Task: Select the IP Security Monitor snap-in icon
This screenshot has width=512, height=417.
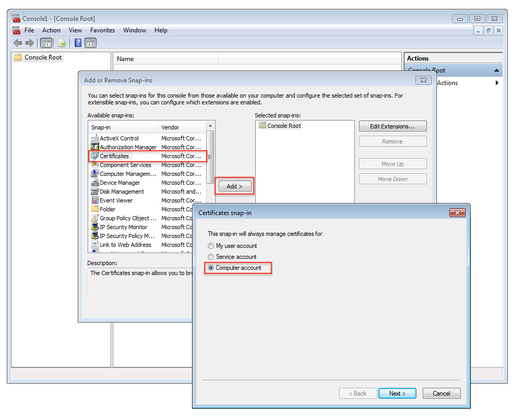Action: click(x=95, y=227)
